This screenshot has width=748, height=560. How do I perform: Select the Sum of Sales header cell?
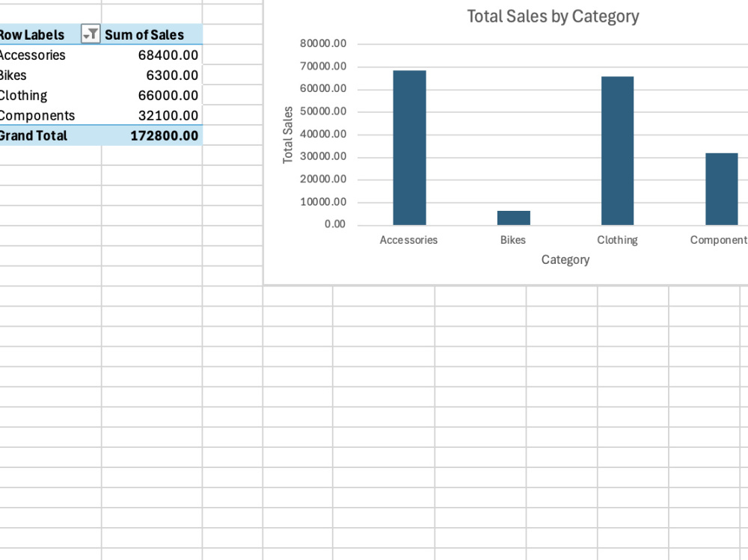click(152, 34)
